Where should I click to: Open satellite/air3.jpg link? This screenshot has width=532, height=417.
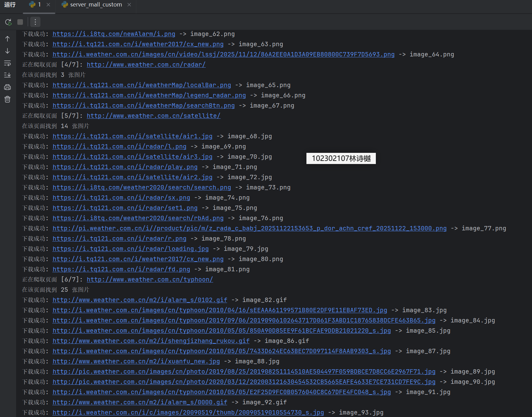pos(132,157)
